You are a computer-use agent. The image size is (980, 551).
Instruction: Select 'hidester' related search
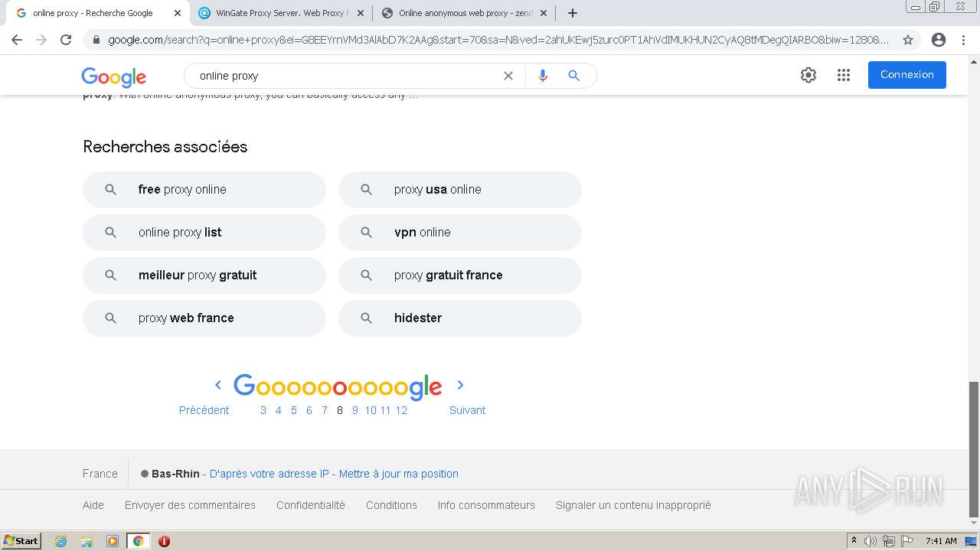460,318
